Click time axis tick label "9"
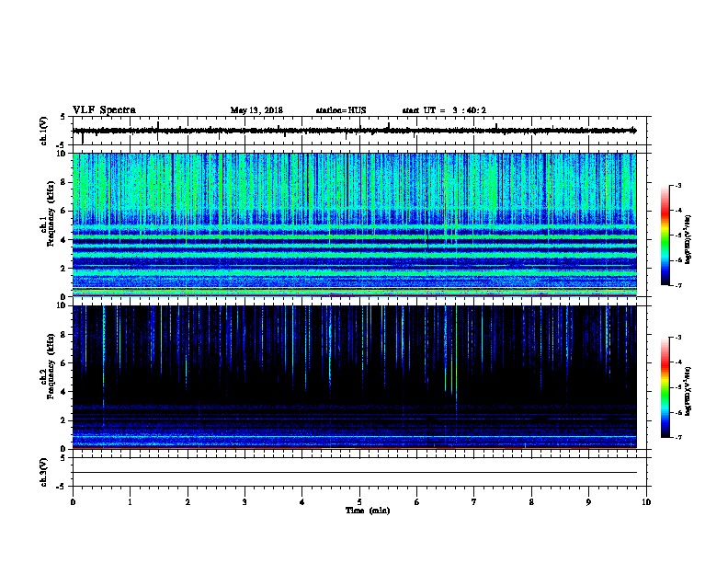 click(588, 502)
